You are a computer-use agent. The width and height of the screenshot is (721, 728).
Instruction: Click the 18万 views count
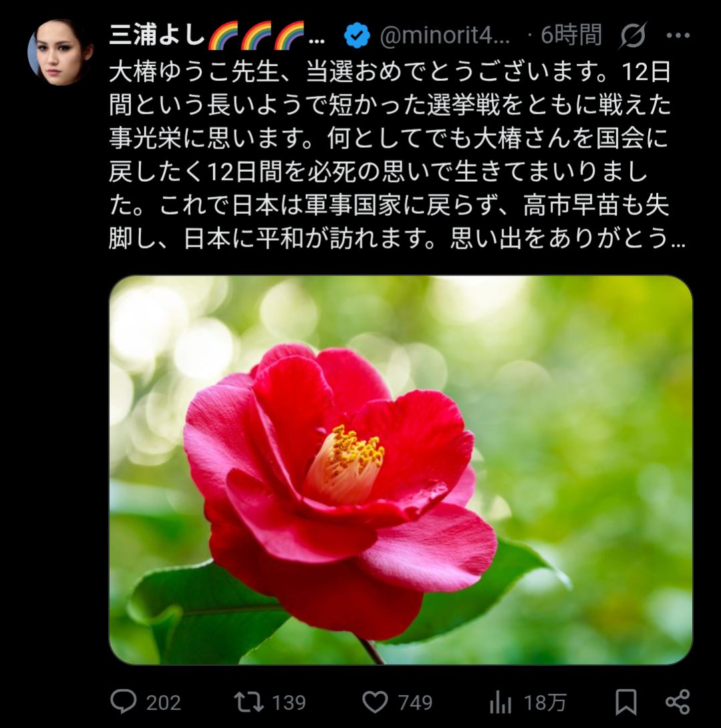click(545, 703)
